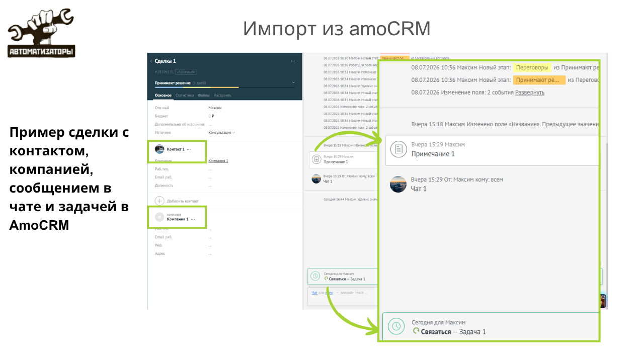Open the Статистика tab
Image resolution: width=644 pixels, height=362 pixels.
185,95
